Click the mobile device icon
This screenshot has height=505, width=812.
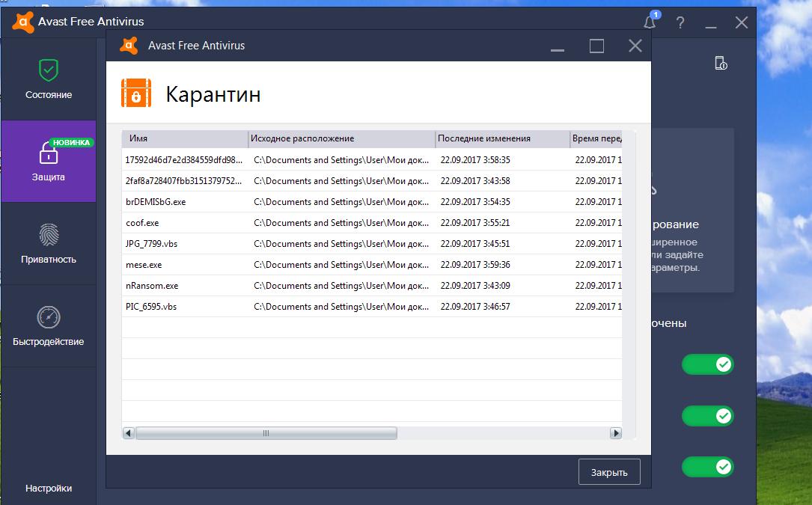click(721, 63)
